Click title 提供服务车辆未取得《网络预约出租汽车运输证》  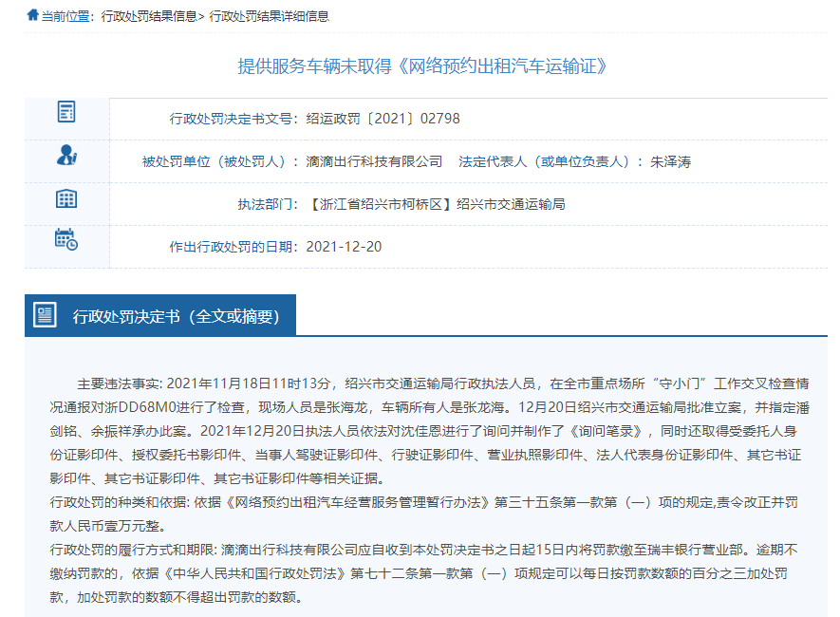tap(422, 66)
